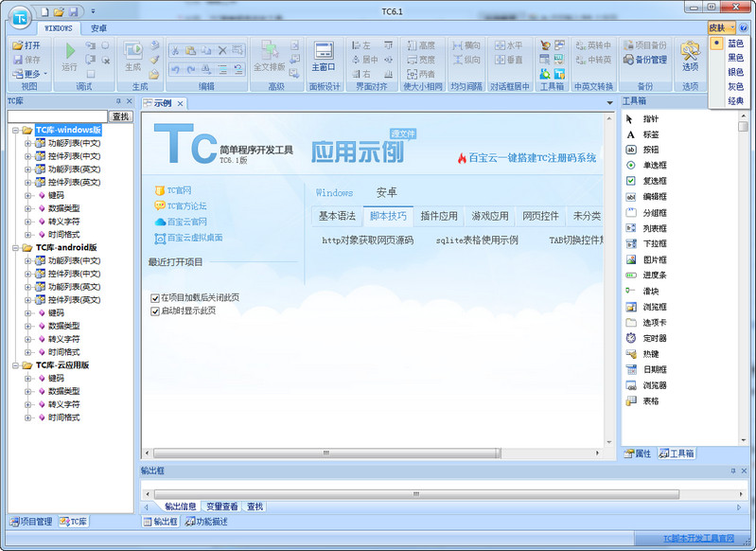
Task: Open the 皮肤 dropdown menu
Action: click(721, 28)
